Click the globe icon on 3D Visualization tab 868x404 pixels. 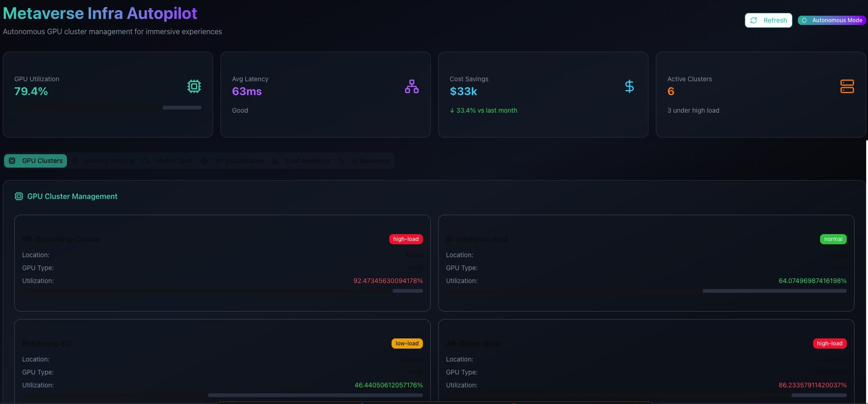[x=204, y=161]
